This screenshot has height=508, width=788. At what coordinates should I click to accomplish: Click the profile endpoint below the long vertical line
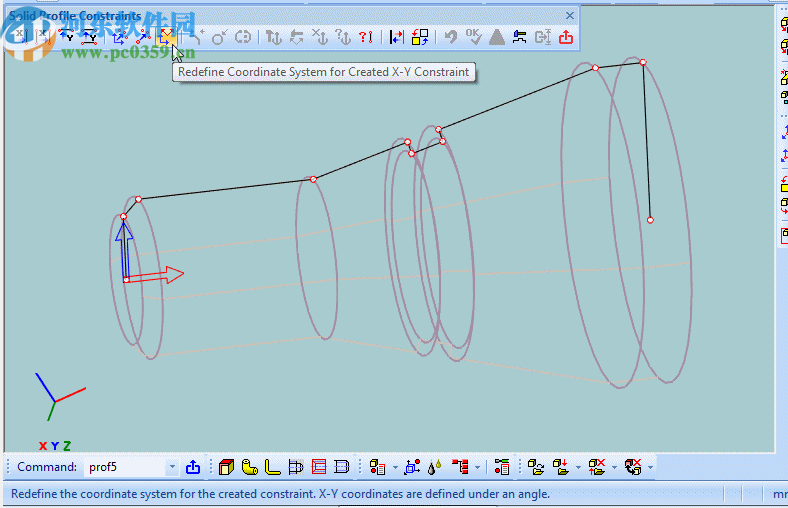coord(650,220)
